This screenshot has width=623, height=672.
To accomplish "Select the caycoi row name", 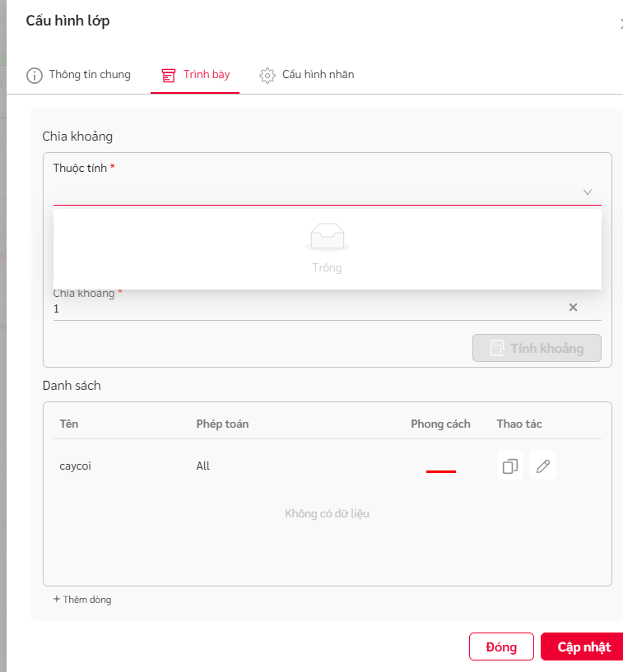I will click(76, 466).
